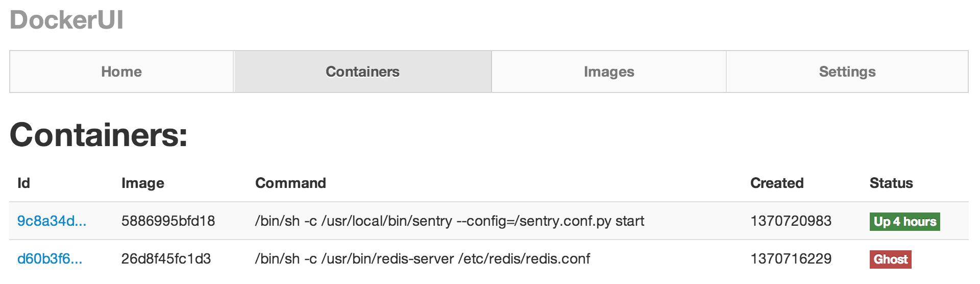
Task: Go to the Settings tab
Action: pos(847,72)
